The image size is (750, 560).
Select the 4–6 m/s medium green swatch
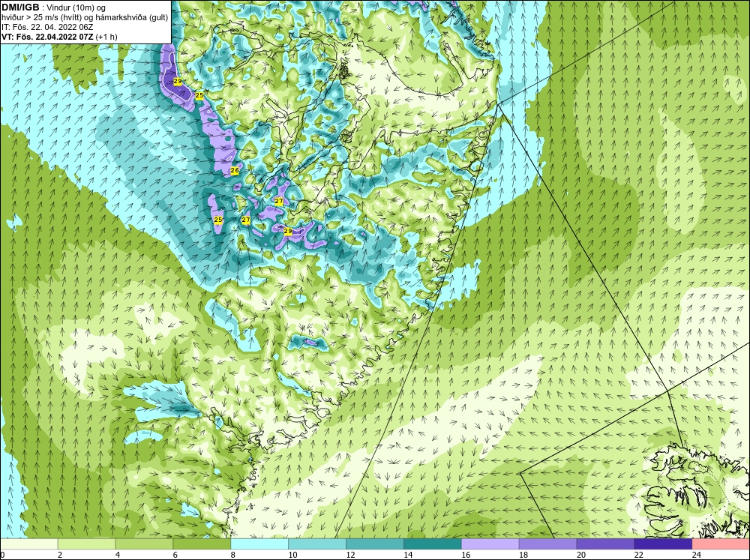(x=144, y=544)
